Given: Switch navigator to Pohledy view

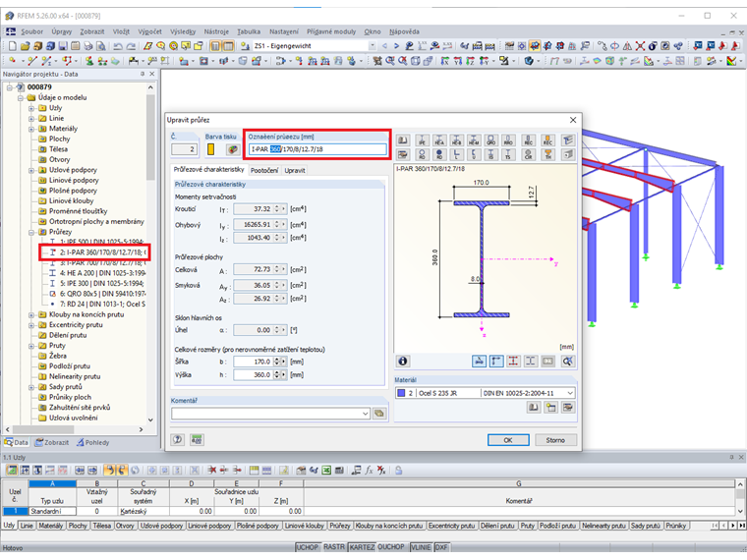Looking at the screenshot, I should click(x=93, y=442).
